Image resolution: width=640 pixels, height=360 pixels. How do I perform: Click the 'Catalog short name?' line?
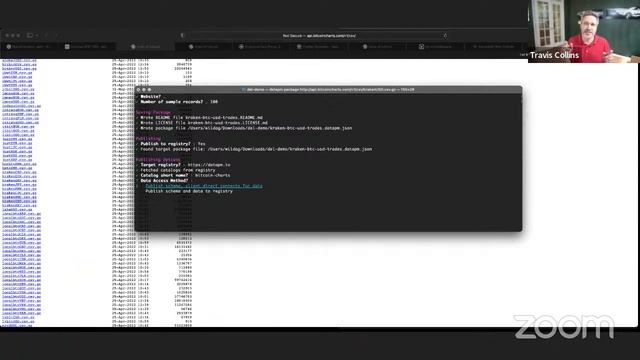click(x=185, y=175)
